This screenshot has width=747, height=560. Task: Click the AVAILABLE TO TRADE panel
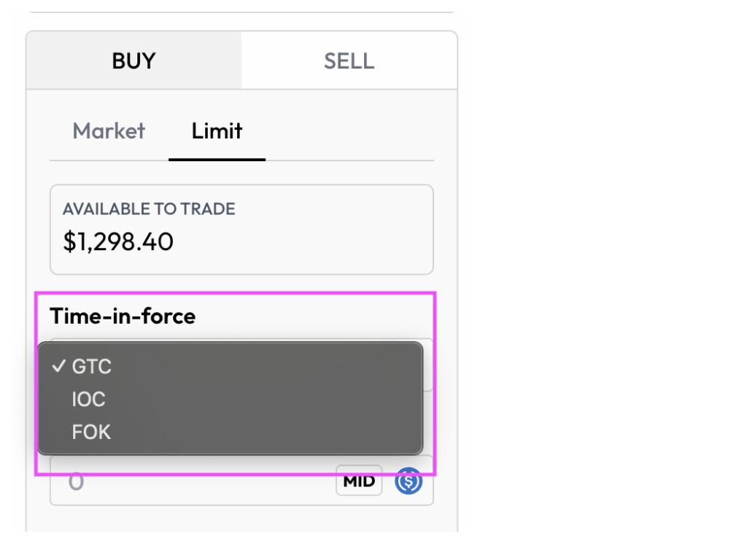(x=241, y=228)
